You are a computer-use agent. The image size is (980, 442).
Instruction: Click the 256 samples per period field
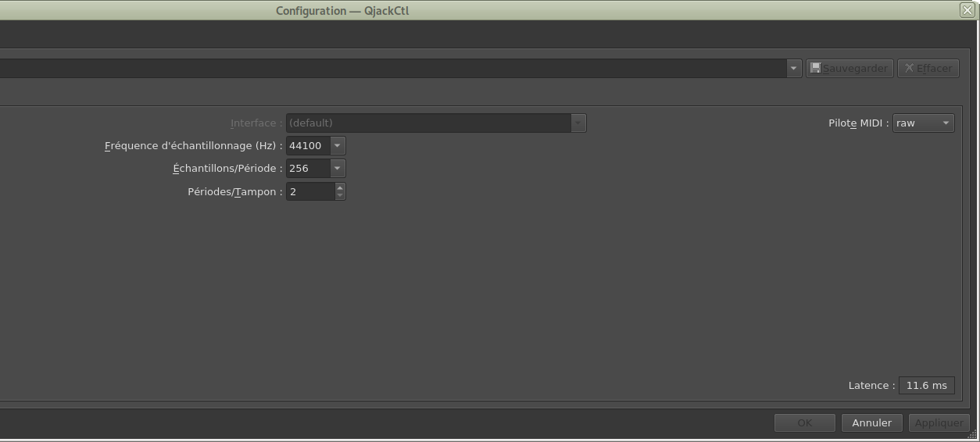[x=309, y=169]
